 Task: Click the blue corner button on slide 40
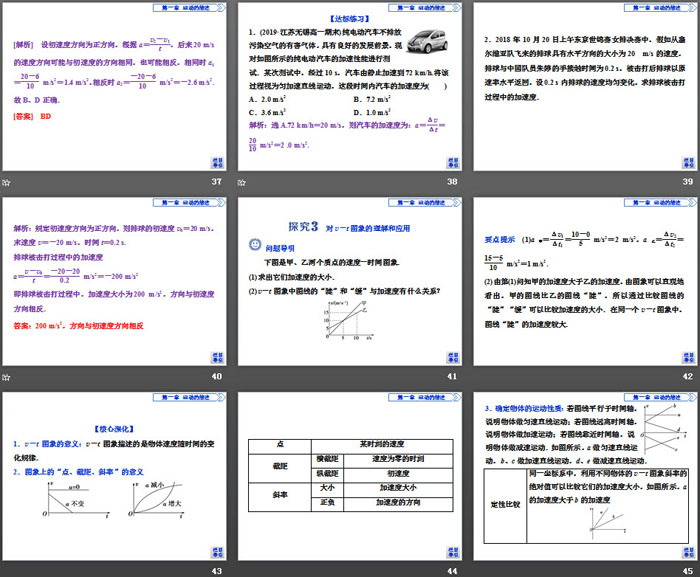(x=216, y=357)
